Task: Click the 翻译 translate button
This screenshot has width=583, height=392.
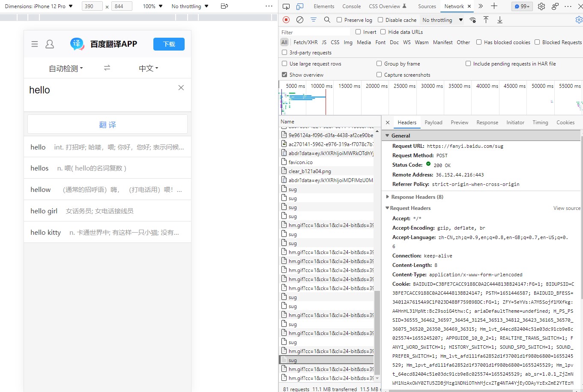Action: [x=108, y=125]
